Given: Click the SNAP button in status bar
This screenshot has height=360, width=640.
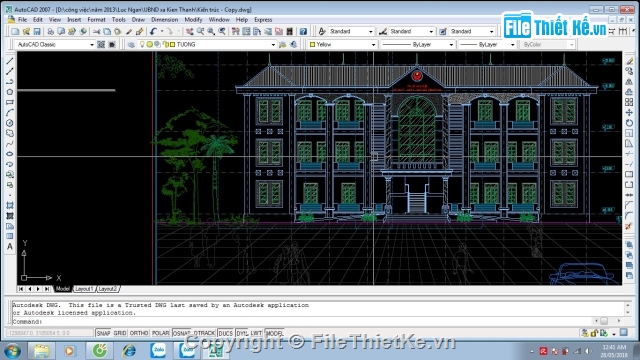Looking at the screenshot, I should (x=103, y=333).
